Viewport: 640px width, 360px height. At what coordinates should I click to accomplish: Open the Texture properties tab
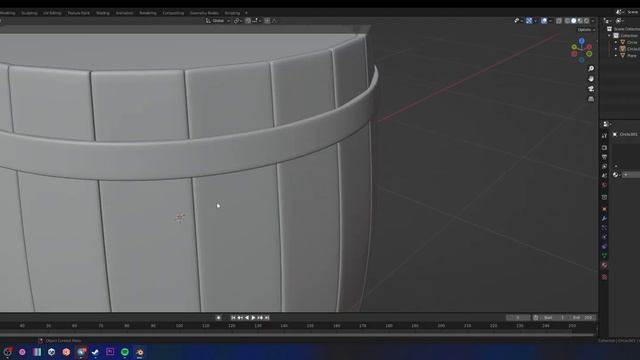[604, 277]
